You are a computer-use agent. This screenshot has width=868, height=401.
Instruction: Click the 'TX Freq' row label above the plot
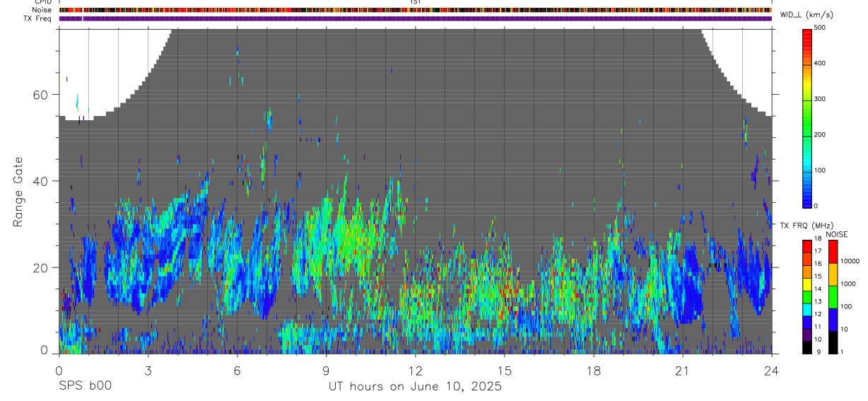pyautogui.click(x=38, y=18)
